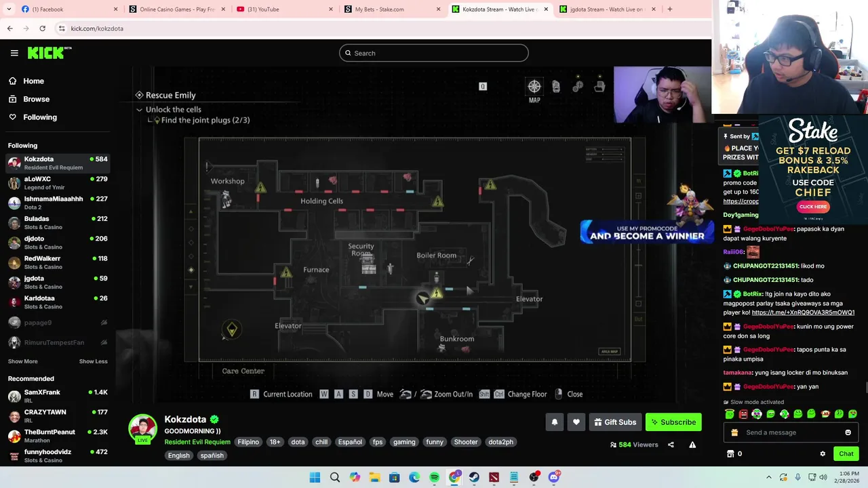Click Show Less in following list
868x488 pixels.
[93, 361]
